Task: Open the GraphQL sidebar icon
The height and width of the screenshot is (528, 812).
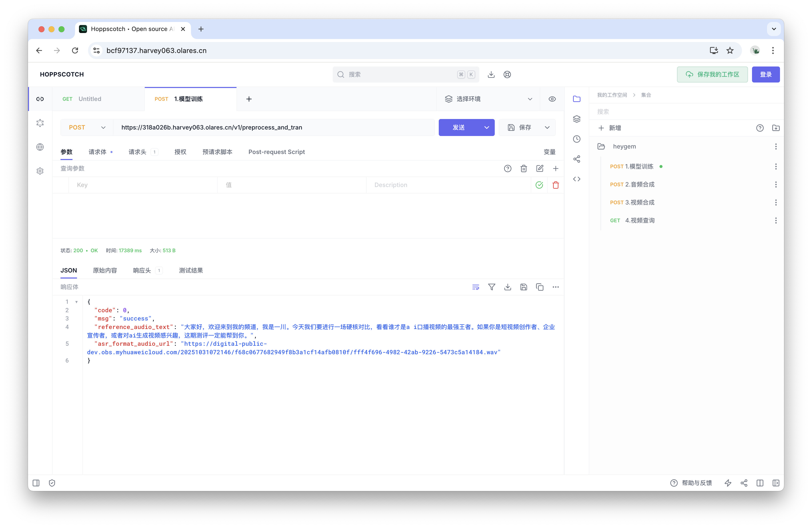Action: (40, 123)
